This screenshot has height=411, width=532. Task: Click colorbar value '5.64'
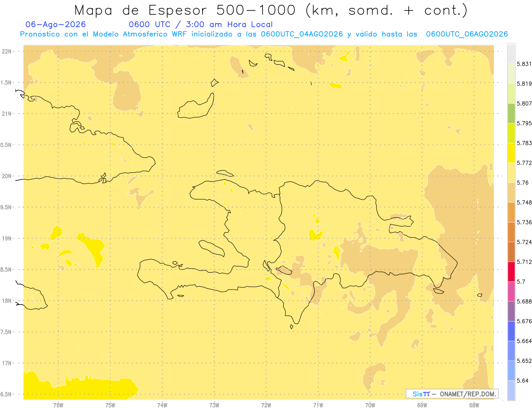coord(522,381)
